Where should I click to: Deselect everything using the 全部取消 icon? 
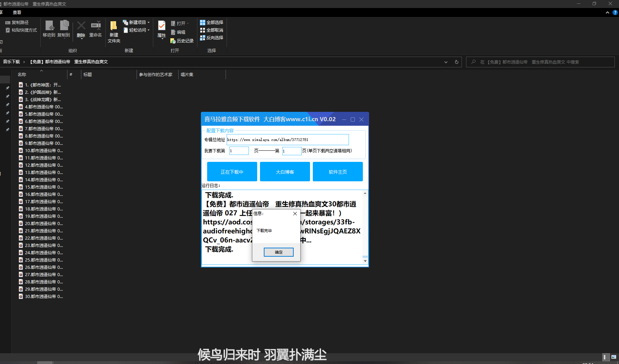(x=212, y=30)
